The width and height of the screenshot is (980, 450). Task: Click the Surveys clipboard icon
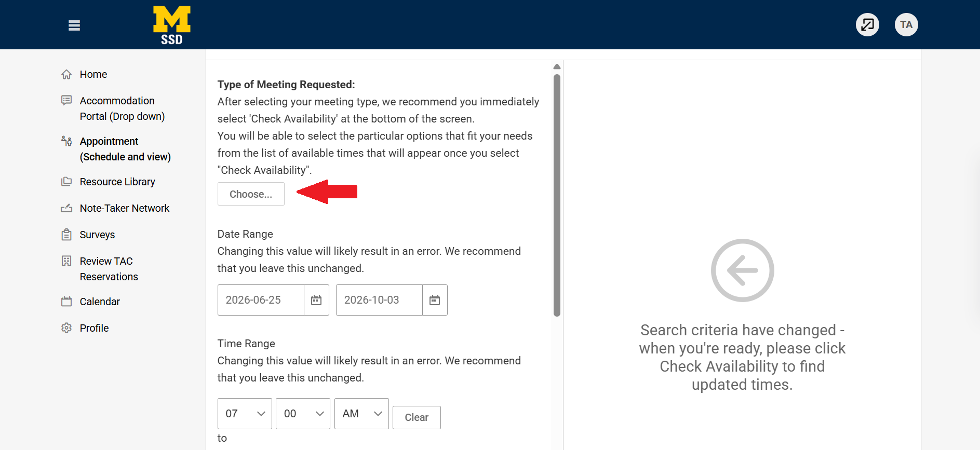pos(66,235)
